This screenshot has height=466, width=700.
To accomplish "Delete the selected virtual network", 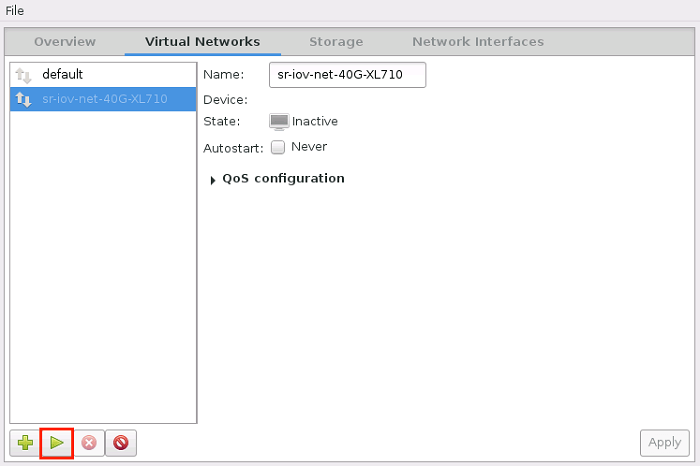I will pyautogui.click(x=121, y=442).
